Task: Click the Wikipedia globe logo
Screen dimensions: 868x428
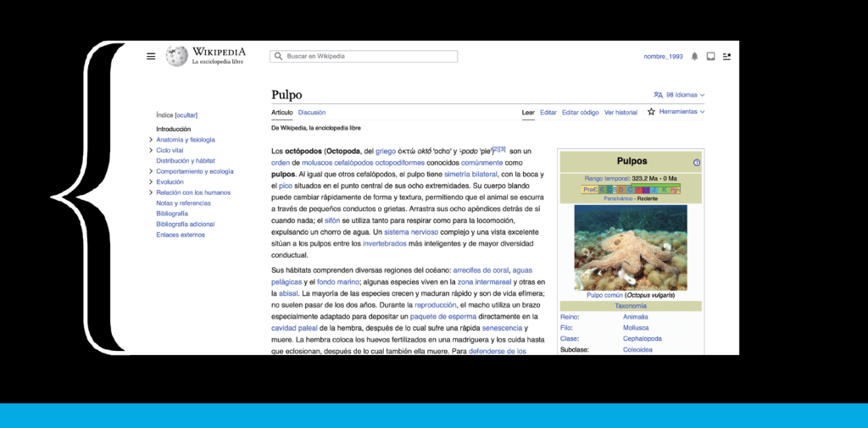Action: [x=176, y=57]
